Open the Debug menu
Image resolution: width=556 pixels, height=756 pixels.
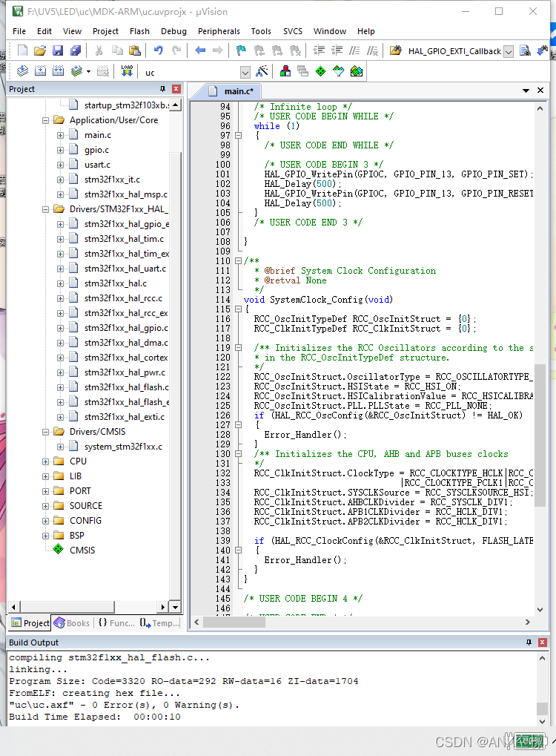pos(174,31)
